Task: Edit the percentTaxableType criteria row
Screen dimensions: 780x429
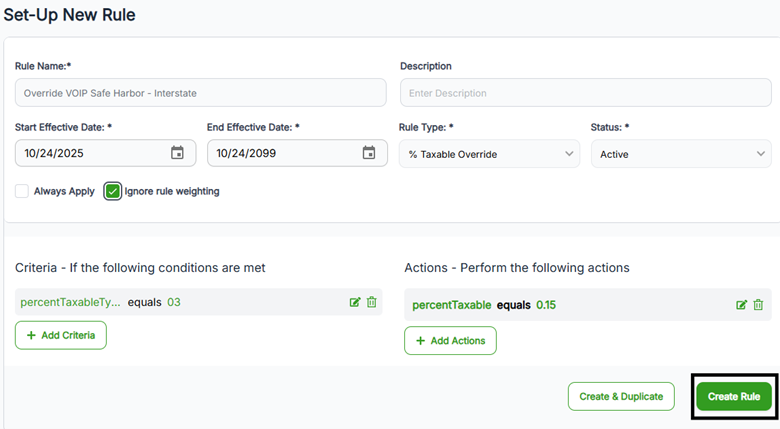Action: coord(355,302)
